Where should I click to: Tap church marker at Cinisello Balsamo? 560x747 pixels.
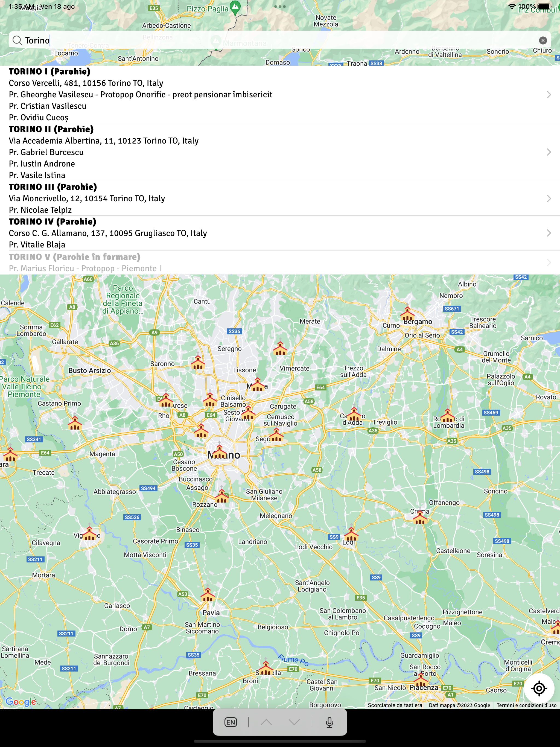(x=210, y=399)
